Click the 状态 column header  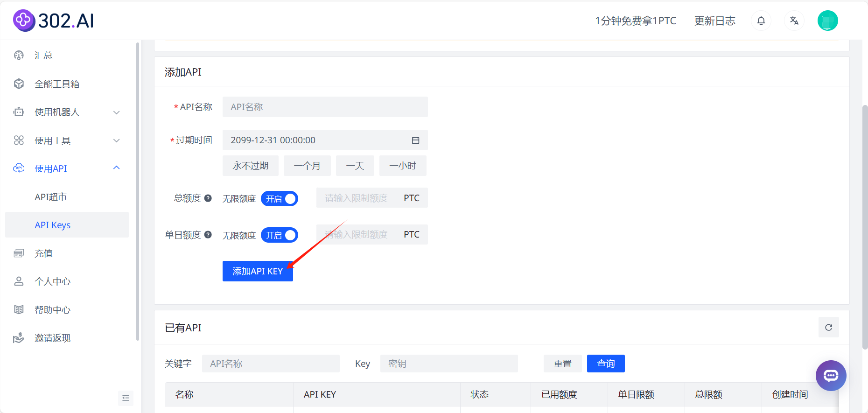pyautogui.click(x=496, y=394)
